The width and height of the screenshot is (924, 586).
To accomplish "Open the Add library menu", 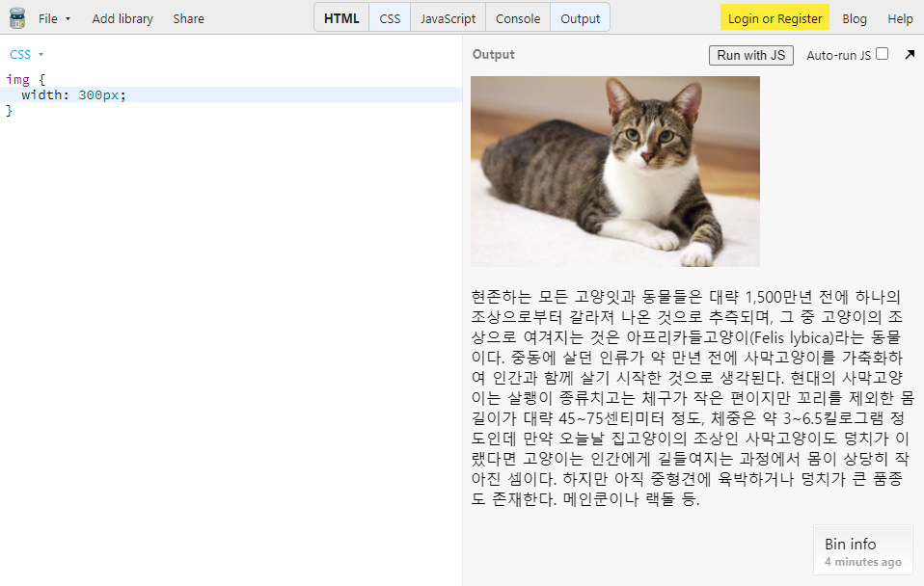I will [122, 19].
